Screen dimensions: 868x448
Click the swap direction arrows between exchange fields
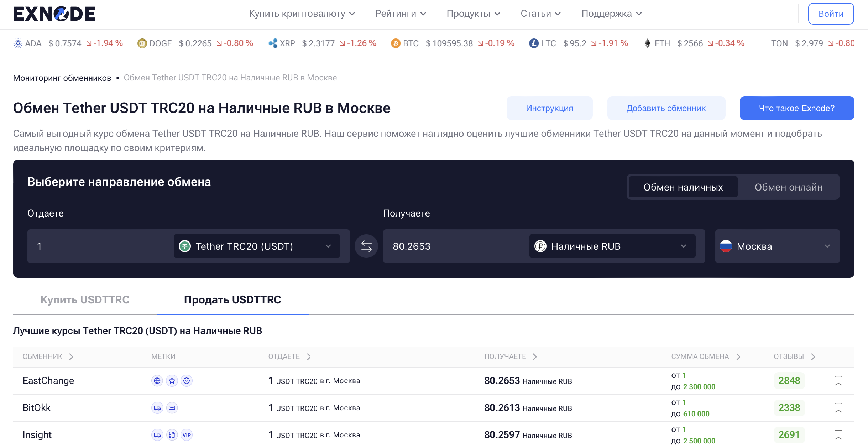click(x=366, y=246)
